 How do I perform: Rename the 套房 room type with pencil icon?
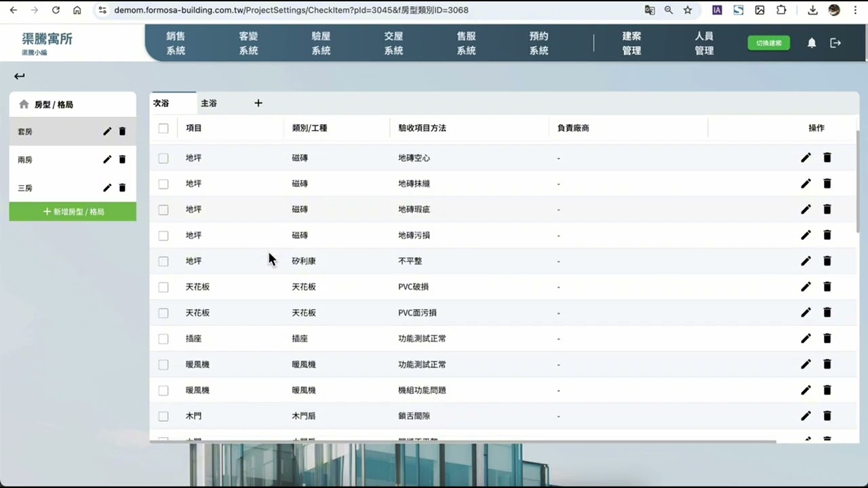point(107,131)
